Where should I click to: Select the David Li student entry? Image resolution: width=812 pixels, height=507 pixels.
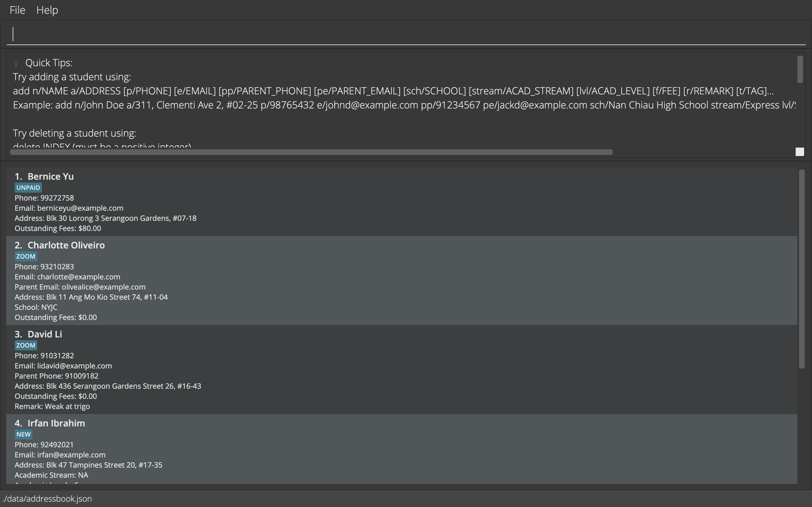403,369
